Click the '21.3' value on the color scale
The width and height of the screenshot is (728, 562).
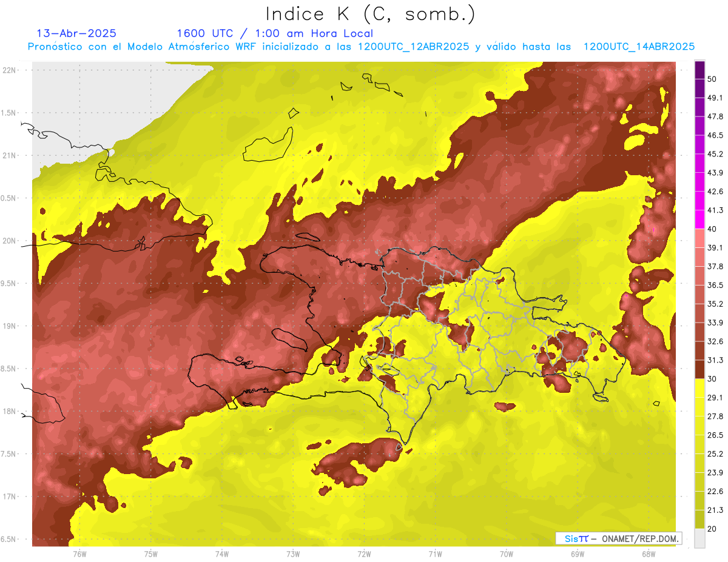(x=715, y=510)
